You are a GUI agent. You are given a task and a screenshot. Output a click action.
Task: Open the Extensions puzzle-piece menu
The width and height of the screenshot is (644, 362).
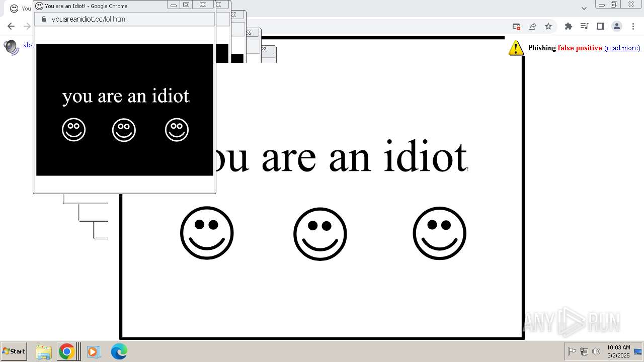(x=569, y=27)
